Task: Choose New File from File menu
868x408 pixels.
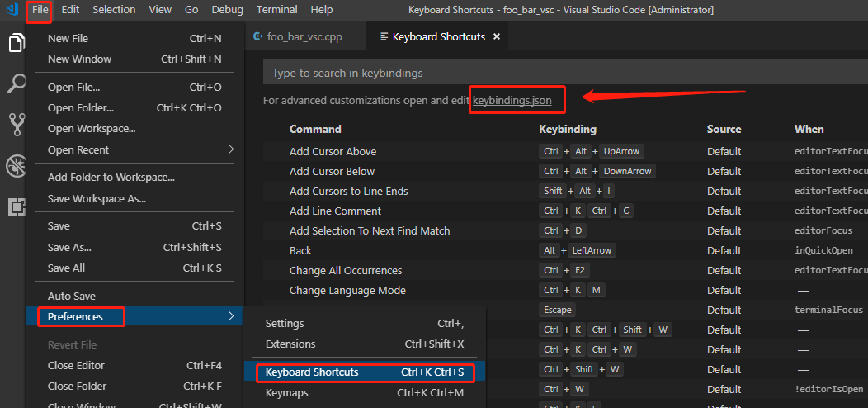Action: [134, 38]
